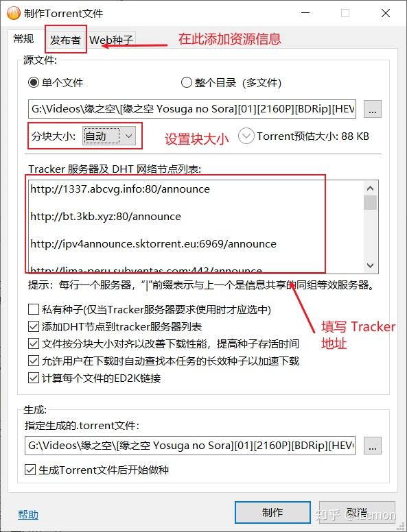
Task: Toggle 生成Torrent文件后开始做种 checkbox
Action: pyautogui.click(x=30, y=470)
